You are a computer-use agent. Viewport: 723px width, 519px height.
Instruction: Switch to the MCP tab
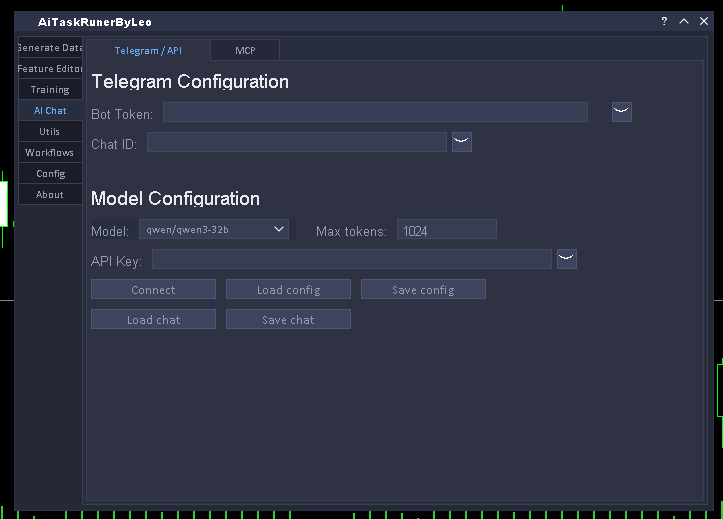click(245, 50)
